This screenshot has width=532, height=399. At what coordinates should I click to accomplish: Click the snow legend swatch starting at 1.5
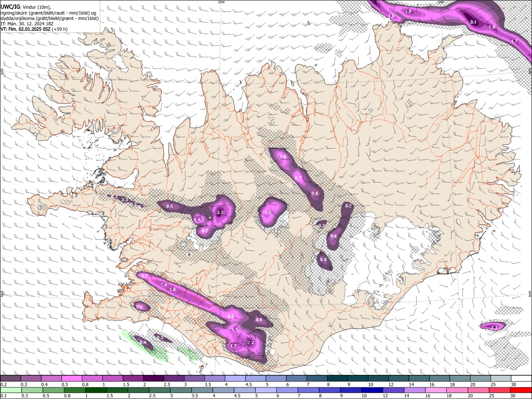[x=133, y=379]
